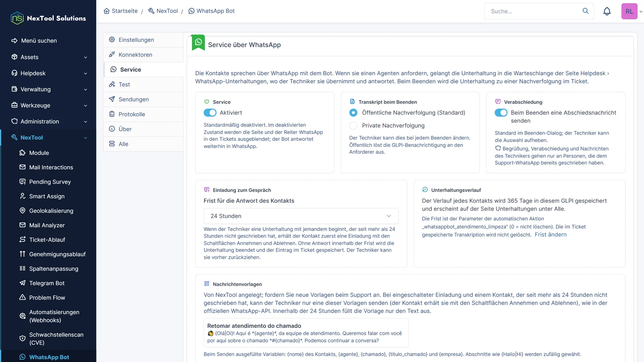This screenshot has height=362, width=644.
Task: Open Automatisierungen (Webhooks) in sidebar
Action: point(49,316)
